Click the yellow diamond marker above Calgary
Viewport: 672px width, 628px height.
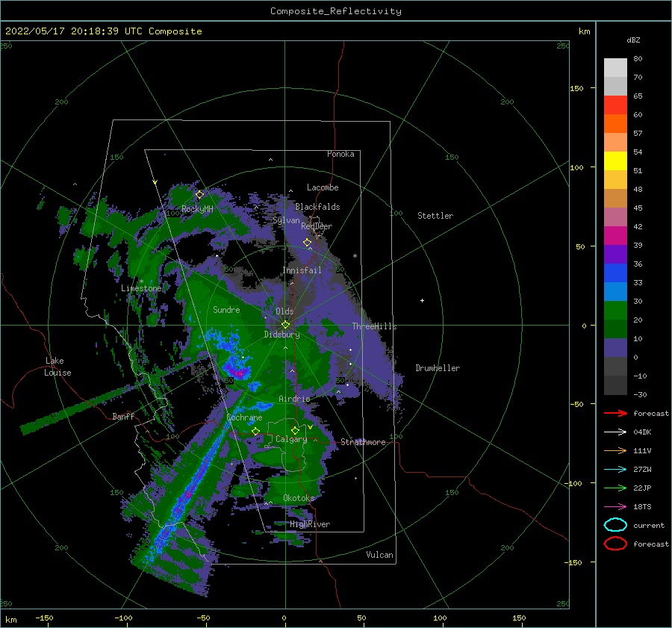click(x=295, y=430)
